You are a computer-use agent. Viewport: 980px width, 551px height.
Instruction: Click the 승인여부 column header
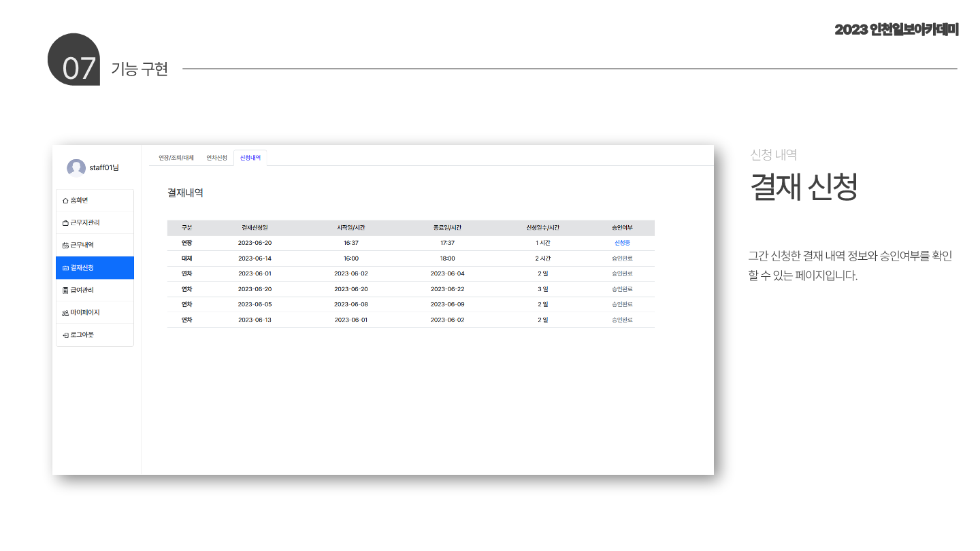pyautogui.click(x=622, y=227)
